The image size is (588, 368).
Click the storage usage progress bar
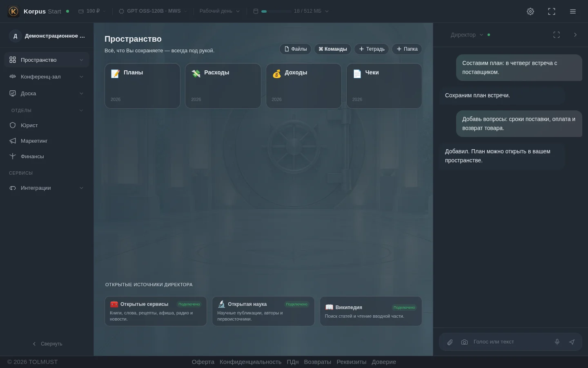276,11
